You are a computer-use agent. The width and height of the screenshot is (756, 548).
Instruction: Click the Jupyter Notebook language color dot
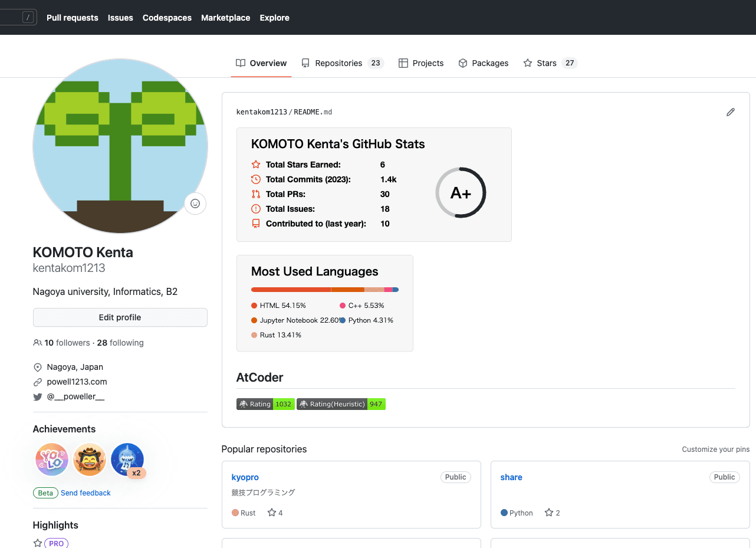pos(254,320)
